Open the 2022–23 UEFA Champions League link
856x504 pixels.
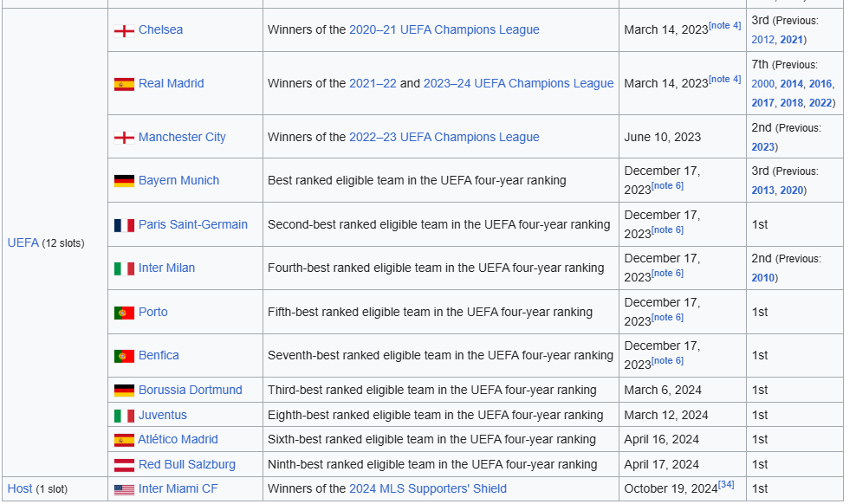(x=444, y=137)
